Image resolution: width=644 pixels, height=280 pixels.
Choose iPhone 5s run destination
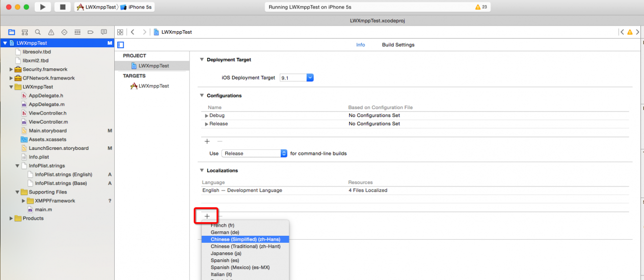(136, 7)
